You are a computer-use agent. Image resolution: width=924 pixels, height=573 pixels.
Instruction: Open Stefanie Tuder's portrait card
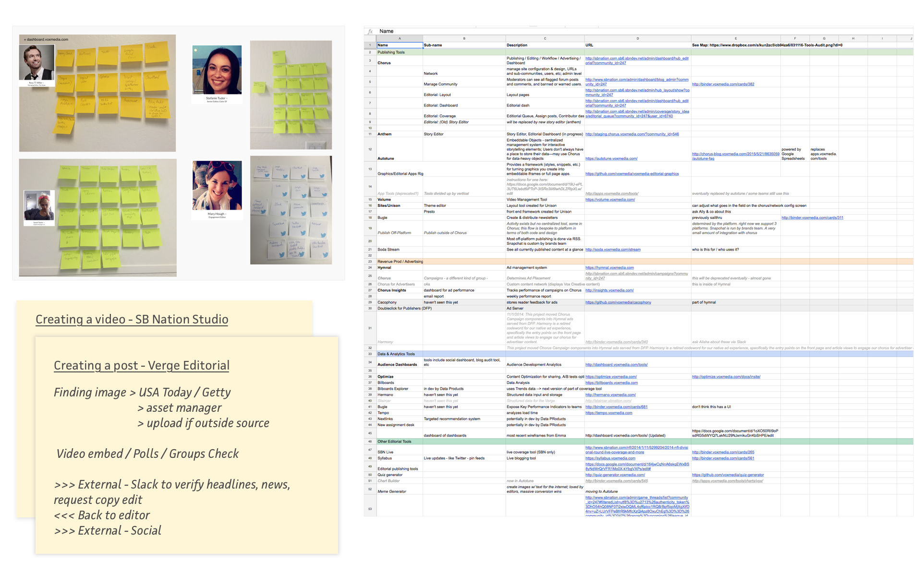click(217, 74)
